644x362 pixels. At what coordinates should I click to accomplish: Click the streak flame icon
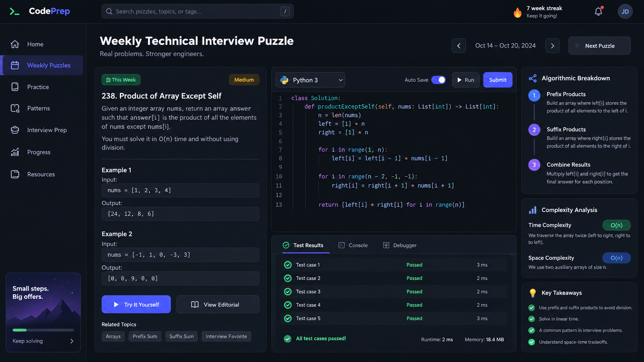pos(518,12)
